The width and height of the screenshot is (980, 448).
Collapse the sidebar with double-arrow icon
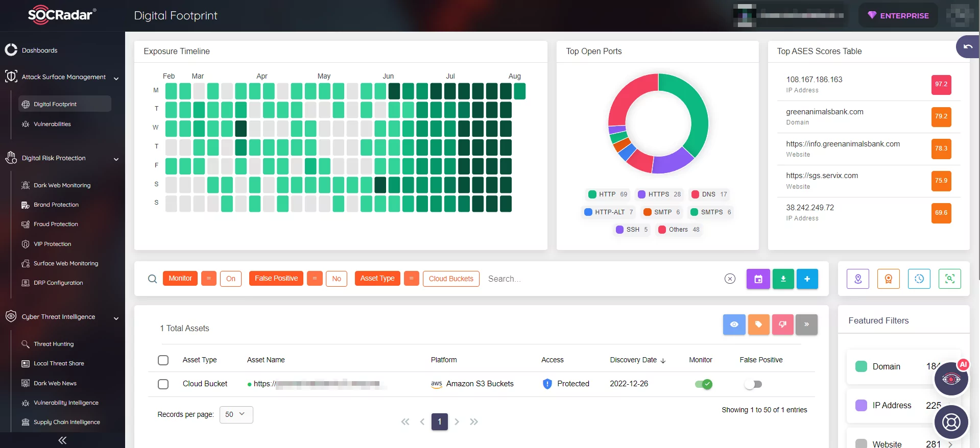(62, 440)
